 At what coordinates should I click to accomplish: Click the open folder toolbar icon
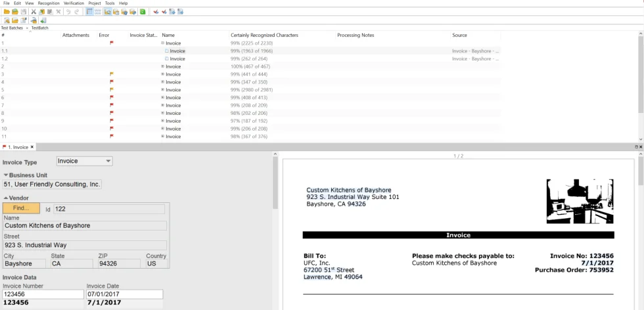point(7,12)
